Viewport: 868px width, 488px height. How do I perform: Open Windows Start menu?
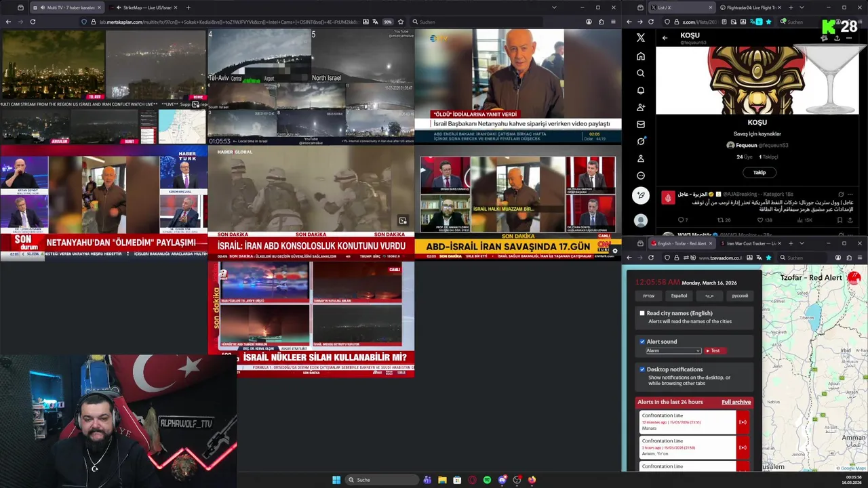(x=336, y=480)
